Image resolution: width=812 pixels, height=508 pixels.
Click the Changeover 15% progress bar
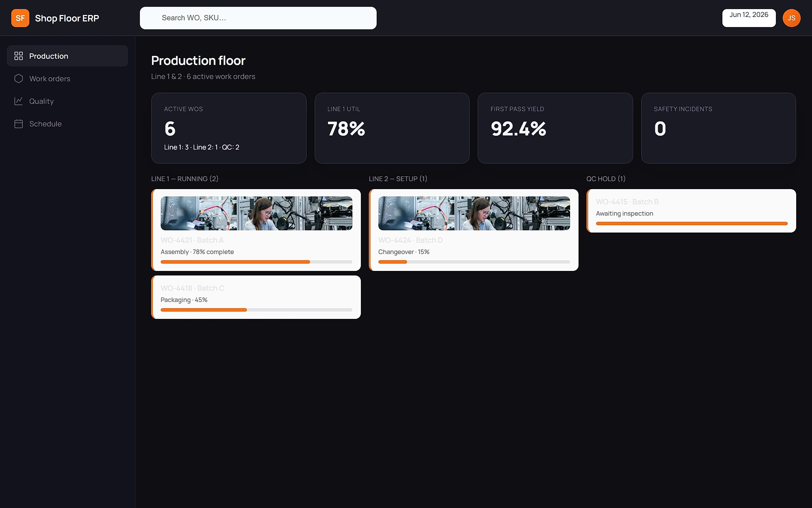coord(474,262)
